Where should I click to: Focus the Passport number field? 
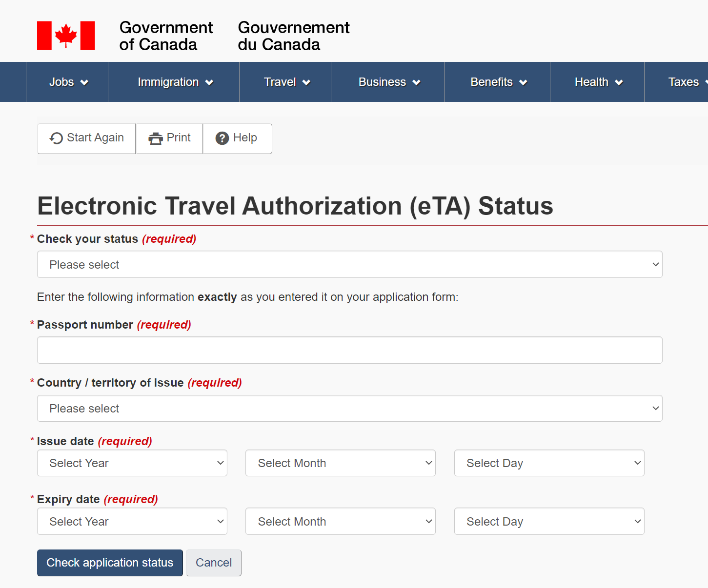coord(349,350)
